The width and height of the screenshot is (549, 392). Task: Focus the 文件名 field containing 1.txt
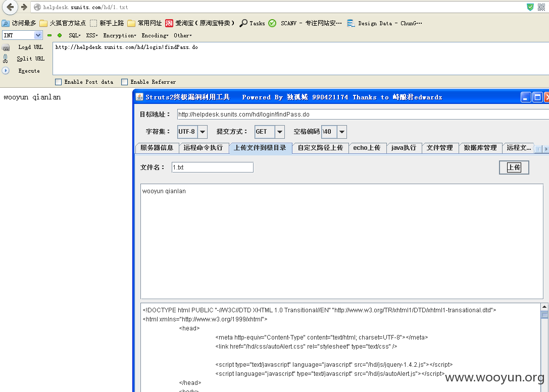pos(212,167)
